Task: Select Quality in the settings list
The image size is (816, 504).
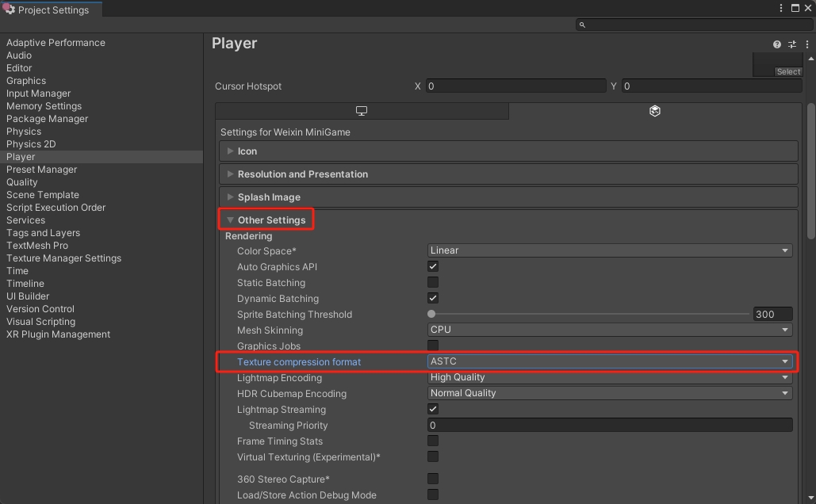Action: coord(22,182)
